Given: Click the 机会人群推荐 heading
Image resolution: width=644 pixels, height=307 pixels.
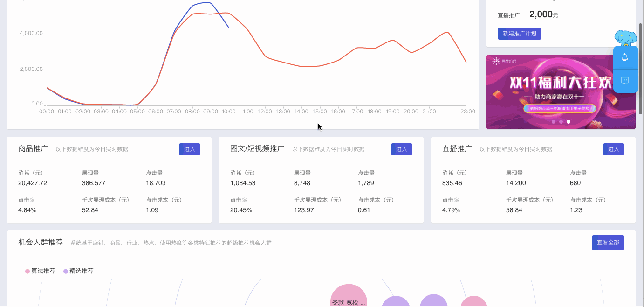Looking at the screenshot, I should point(41,242).
